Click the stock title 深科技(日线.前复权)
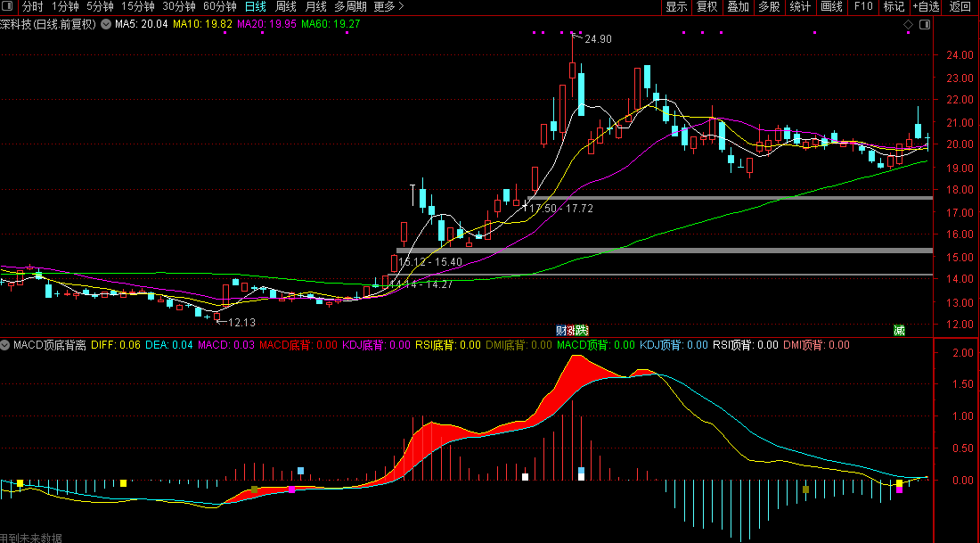Image resolution: width=980 pixels, height=543 pixels. coord(48,24)
